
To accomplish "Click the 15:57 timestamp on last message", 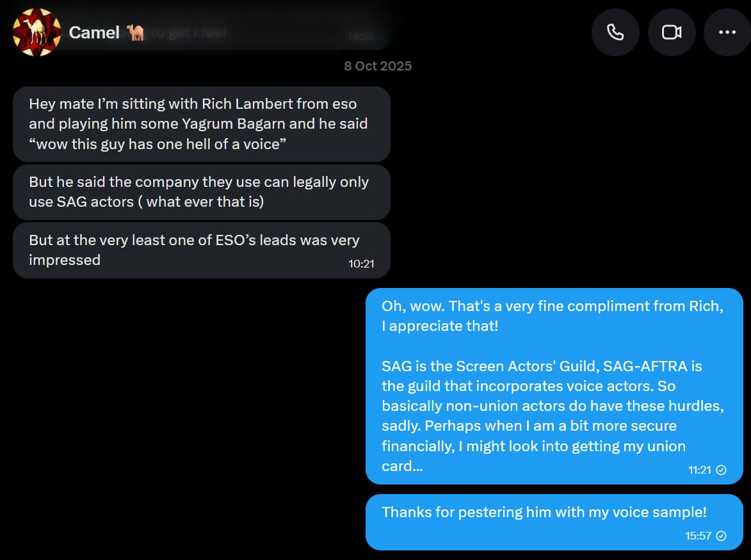I will (699, 536).
